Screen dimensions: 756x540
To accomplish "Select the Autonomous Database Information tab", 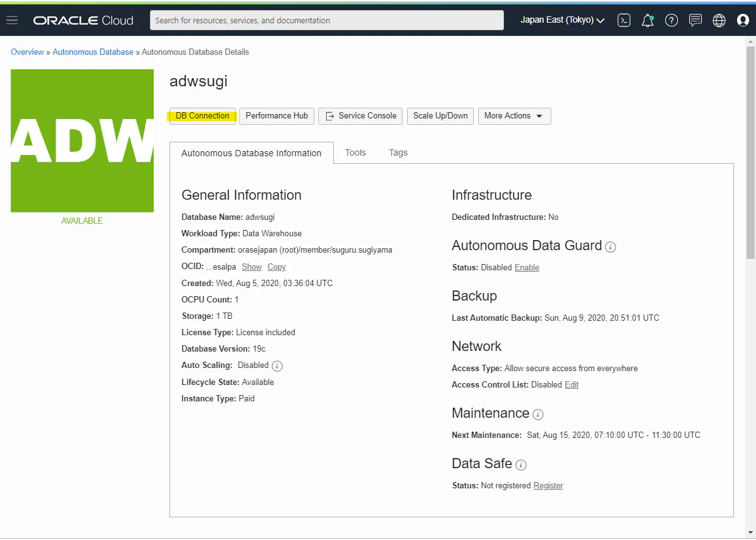I will pyautogui.click(x=251, y=153).
